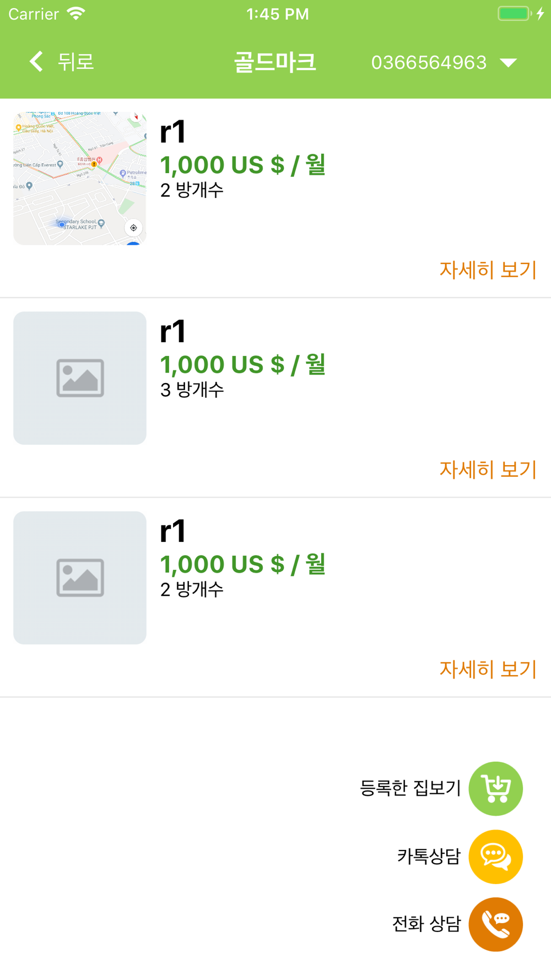Screen dimensions: 551x980
Task: Choose the 카톡상담 option label
Action: click(x=428, y=857)
